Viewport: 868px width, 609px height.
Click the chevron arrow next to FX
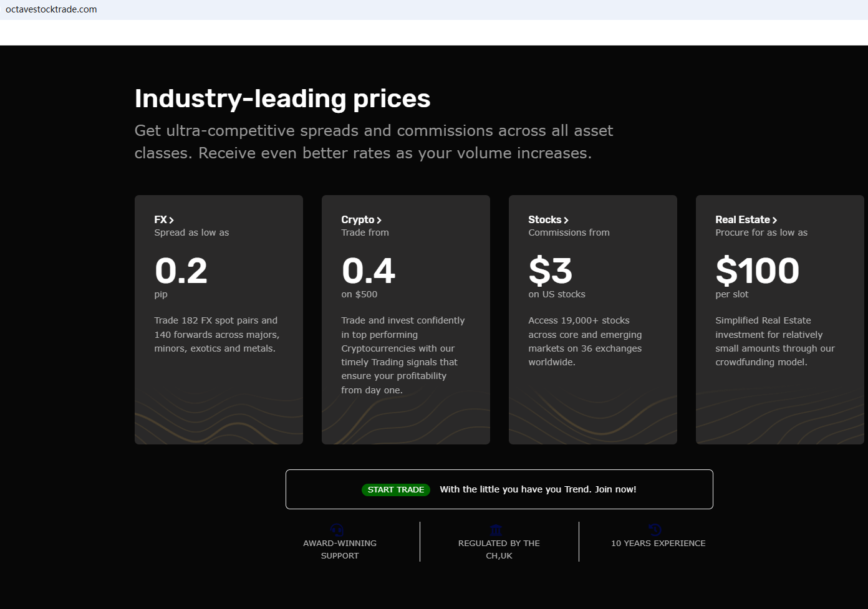point(171,220)
